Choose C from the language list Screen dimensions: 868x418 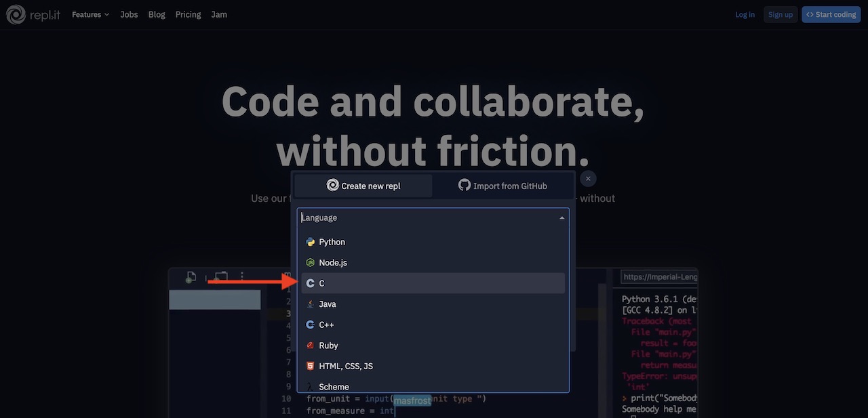[433, 283]
